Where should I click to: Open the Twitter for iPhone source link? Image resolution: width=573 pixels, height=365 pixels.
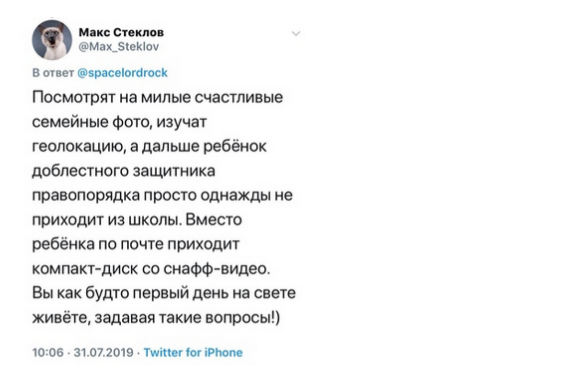193,352
